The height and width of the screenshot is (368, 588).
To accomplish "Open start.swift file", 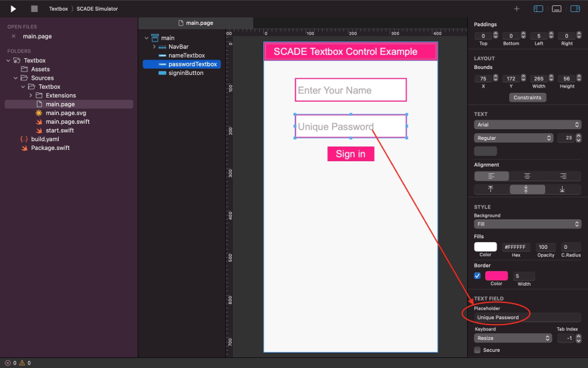I will (59, 130).
